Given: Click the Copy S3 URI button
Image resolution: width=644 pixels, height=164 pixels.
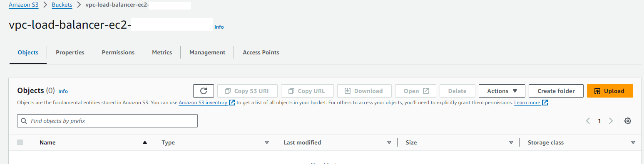Looking at the screenshot, I should click(247, 91).
